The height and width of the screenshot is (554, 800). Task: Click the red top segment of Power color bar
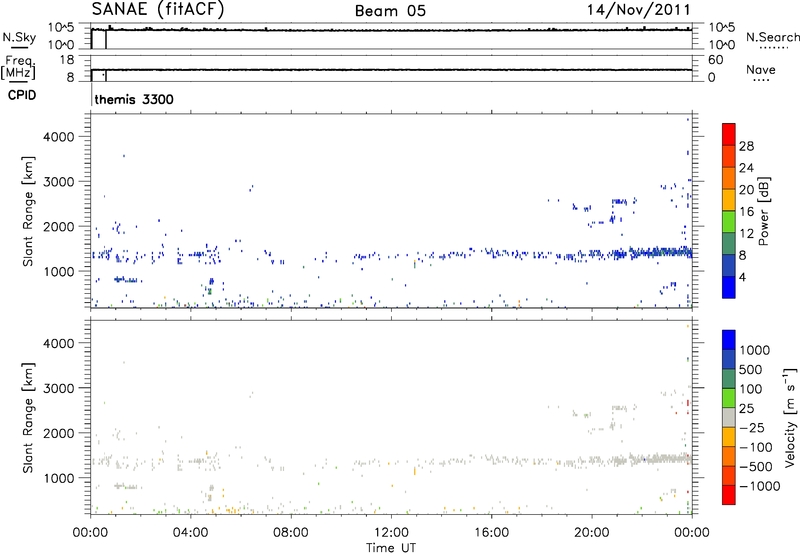(x=729, y=134)
